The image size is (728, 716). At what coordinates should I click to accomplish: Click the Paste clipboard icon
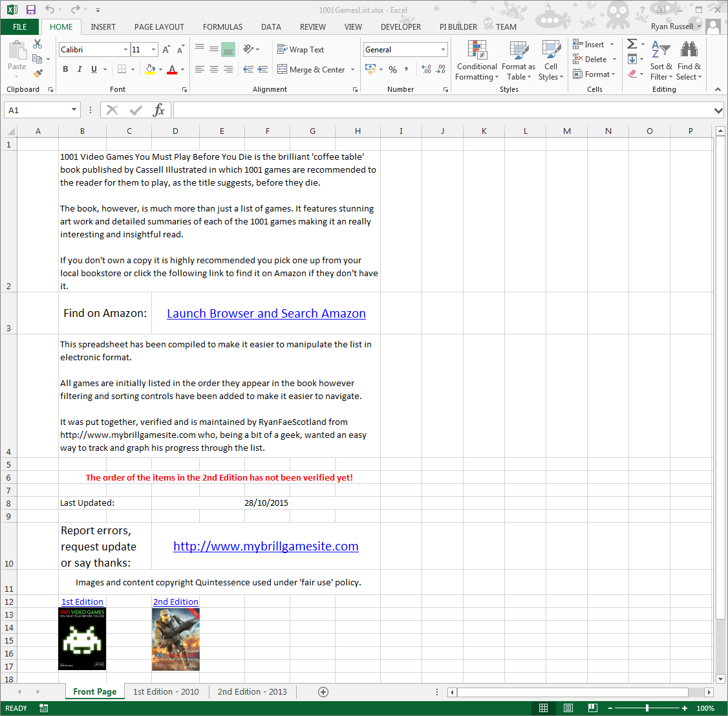coord(17,50)
